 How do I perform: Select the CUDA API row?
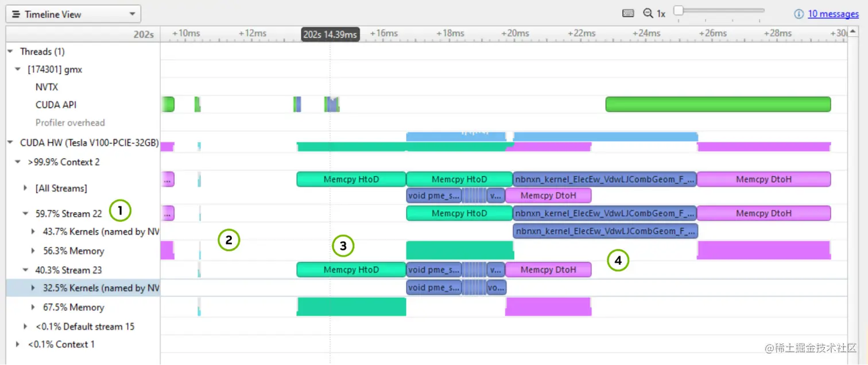pyautogui.click(x=56, y=105)
